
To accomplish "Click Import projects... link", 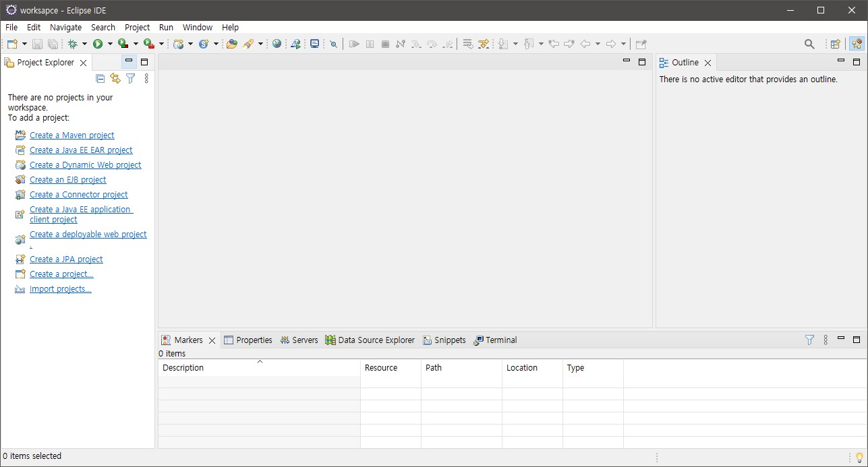I will tap(61, 289).
